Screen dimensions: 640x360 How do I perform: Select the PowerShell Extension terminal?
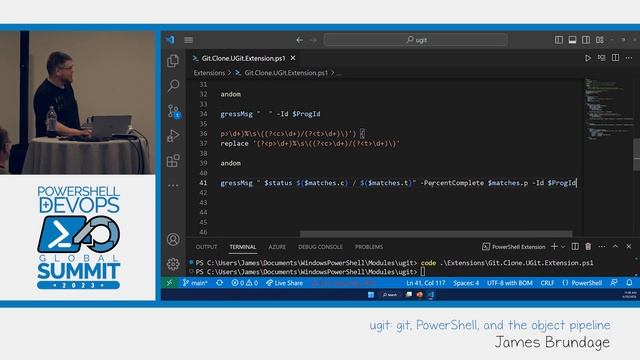point(514,247)
